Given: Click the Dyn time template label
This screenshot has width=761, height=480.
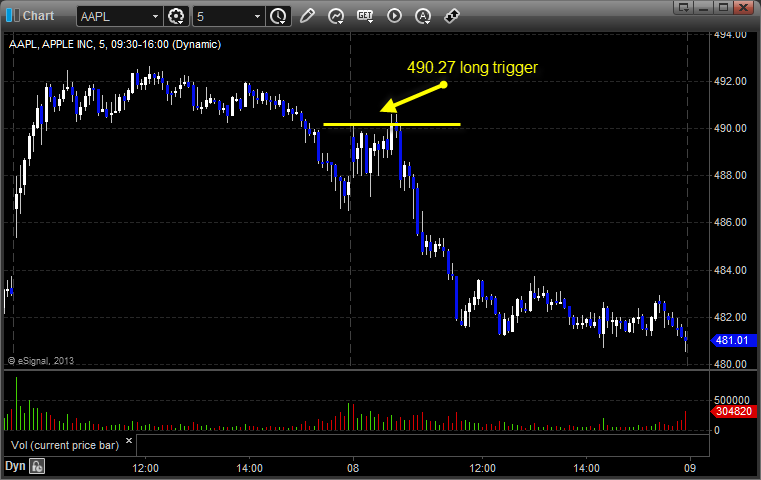Looking at the screenshot, I should coord(15,466).
